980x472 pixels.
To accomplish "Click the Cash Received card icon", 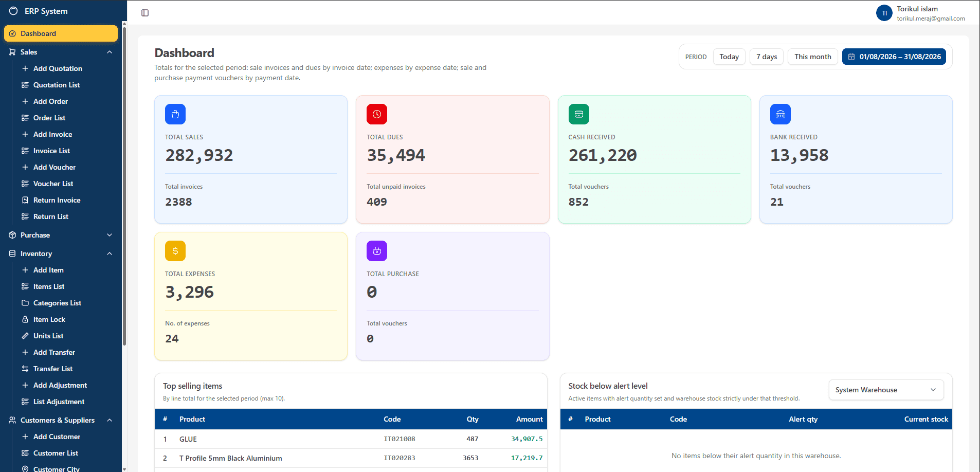I will point(579,114).
